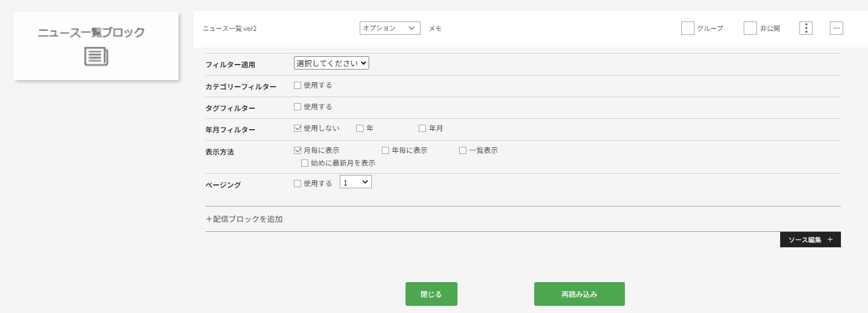Click the タグフィルター row label
This screenshot has height=313, width=868.
tap(230, 108)
